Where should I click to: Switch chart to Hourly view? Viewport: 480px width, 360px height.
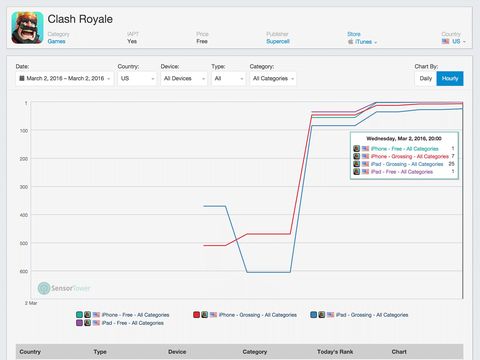pyautogui.click(x=450, y=79)
